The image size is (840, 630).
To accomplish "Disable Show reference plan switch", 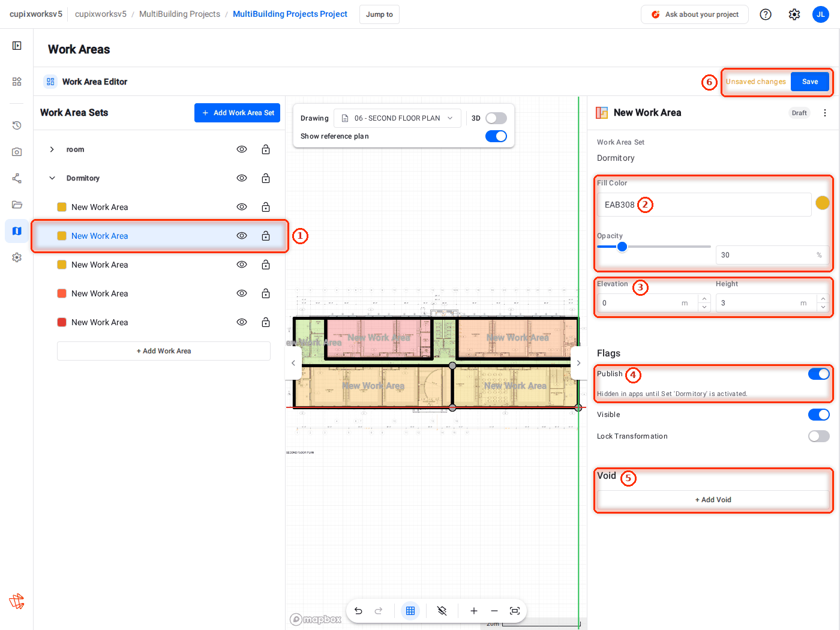I will pos(496,136).
